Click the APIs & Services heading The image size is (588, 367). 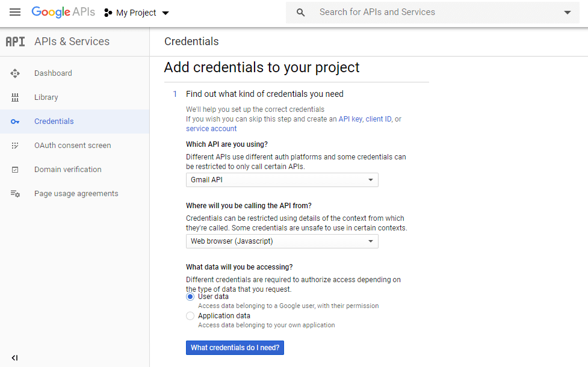coord(72,42)
